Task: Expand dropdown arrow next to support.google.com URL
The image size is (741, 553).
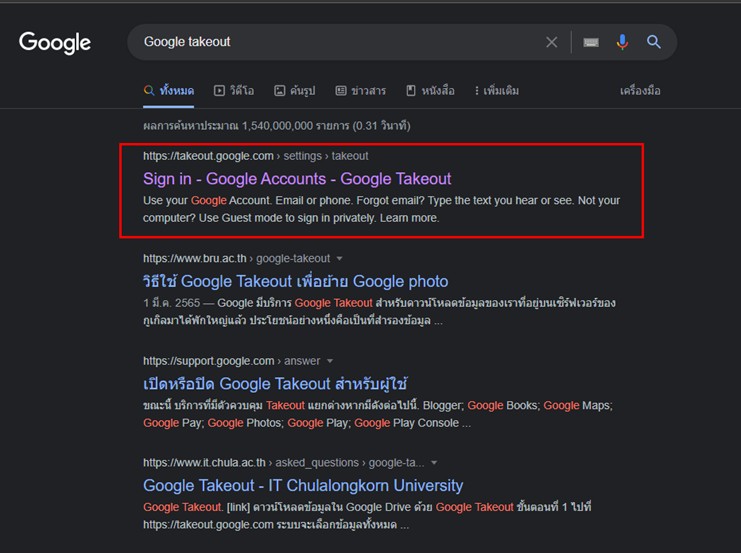Action: coord(330,361)
